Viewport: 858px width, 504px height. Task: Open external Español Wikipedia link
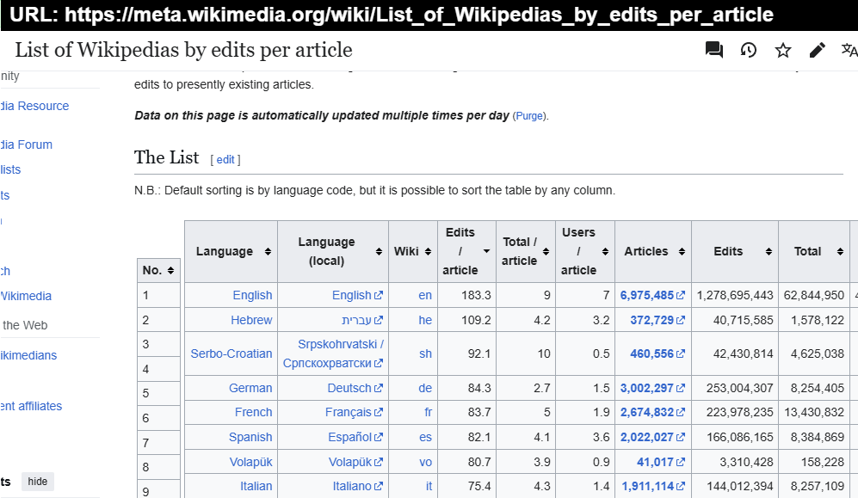coord(355,437)
